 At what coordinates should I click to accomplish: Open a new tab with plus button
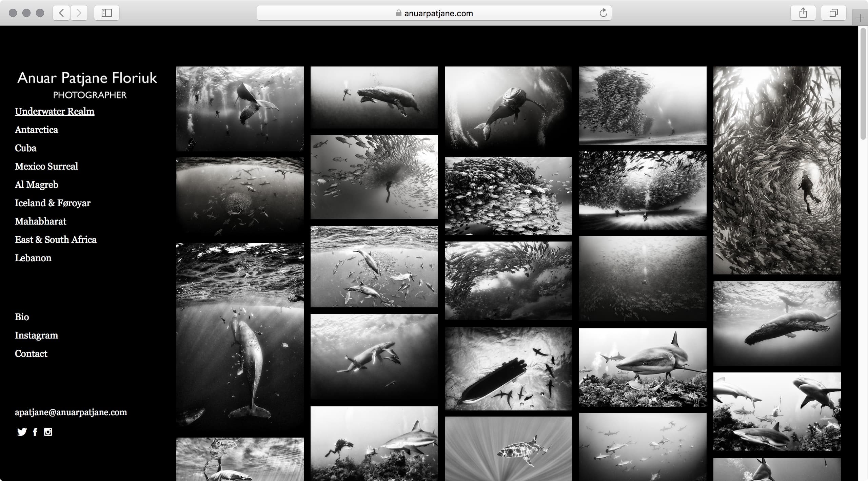(x=860, y=18)
